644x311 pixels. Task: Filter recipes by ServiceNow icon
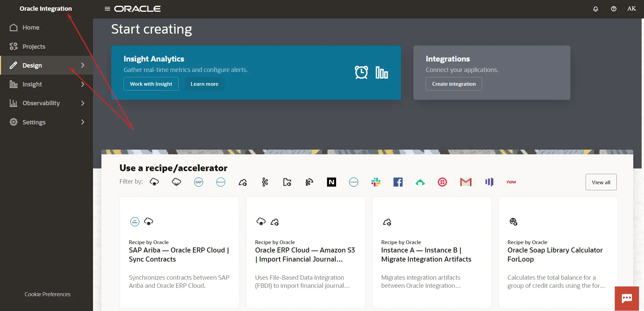click(511, 182)
